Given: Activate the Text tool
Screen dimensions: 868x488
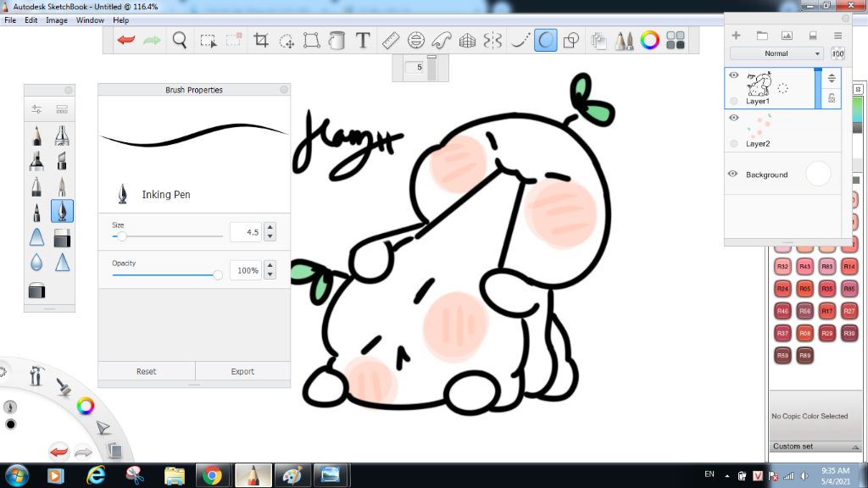Looking at the screenshot, I should point(363,40).
